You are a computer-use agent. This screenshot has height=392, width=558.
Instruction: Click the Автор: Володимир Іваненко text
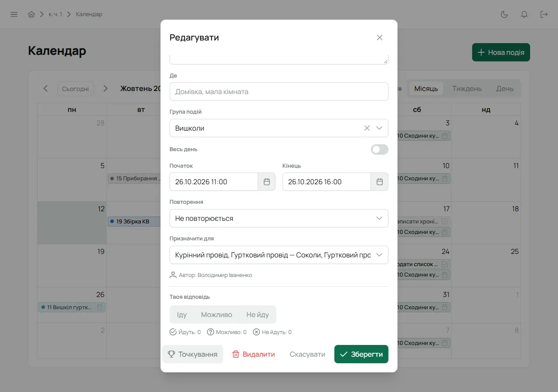coord(215,275)
